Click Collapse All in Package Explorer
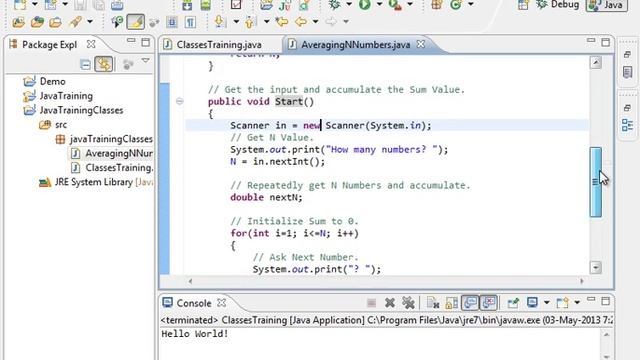640x360 pixels. (85, 64)
